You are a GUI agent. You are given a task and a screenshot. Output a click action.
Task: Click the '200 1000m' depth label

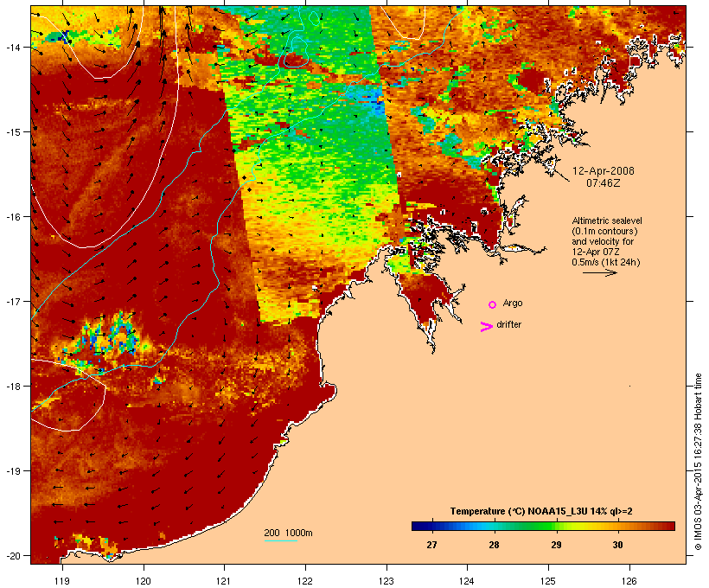pyautogui.click(x=288, y=533)
